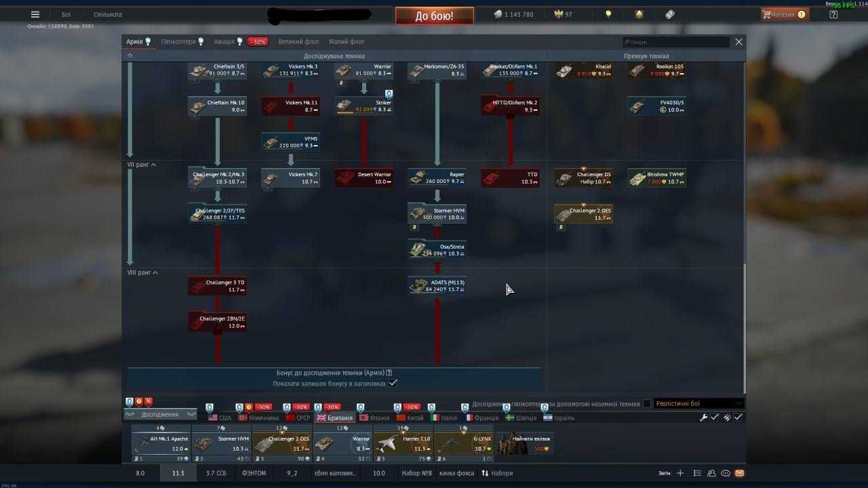The width and height of the screenshot is (868, 488).
Task: Select Khalid premium vehicle card
Action: click(x=583, y=70)
